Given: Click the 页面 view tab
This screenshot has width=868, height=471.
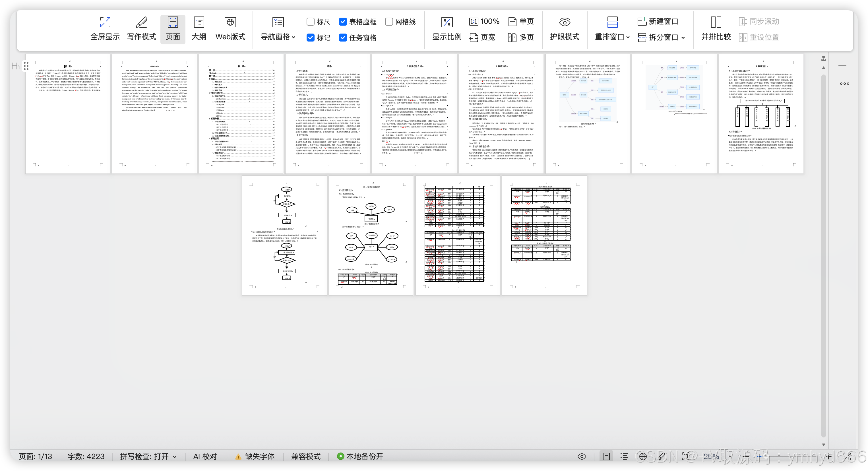Looking at the screenshot, I should pyautogui.click(x=173, y=29).
